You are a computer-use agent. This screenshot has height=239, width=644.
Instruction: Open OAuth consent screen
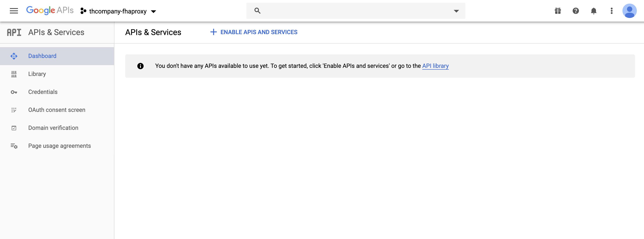pos(57,110)
